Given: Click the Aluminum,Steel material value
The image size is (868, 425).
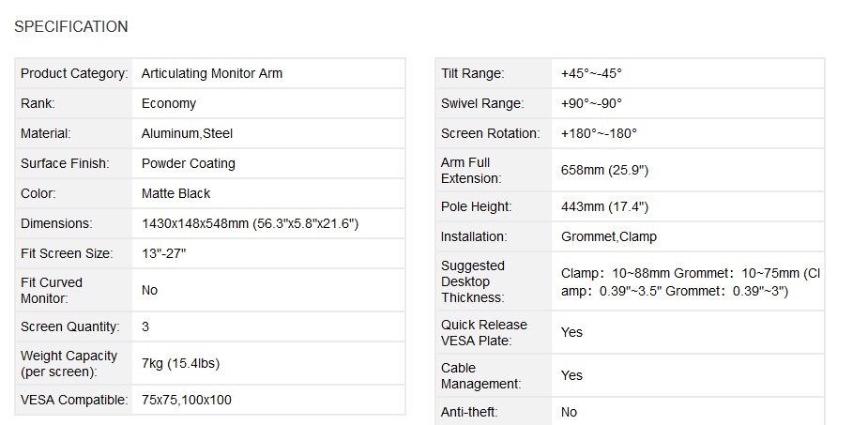Looking at the screenshot, I should coord(187,133).
